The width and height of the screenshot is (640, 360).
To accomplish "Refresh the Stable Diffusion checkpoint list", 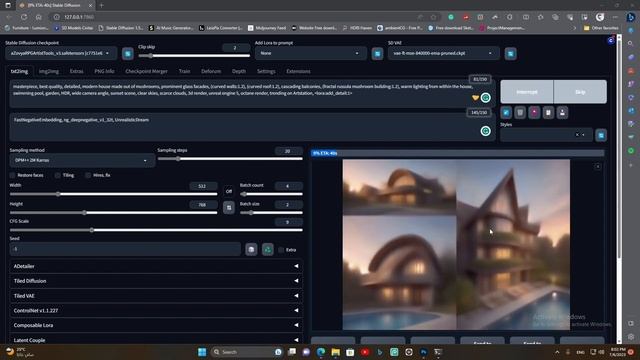I will (x=128, y=53).
